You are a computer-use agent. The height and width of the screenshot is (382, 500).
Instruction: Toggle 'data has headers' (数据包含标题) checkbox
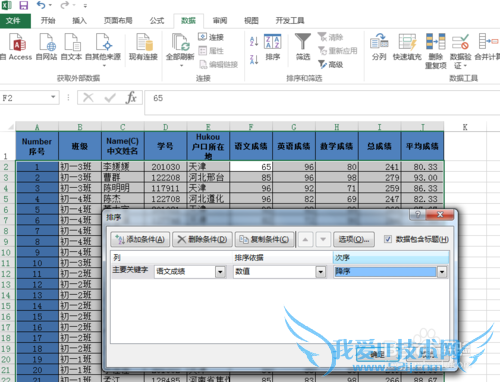click(388, 239)
